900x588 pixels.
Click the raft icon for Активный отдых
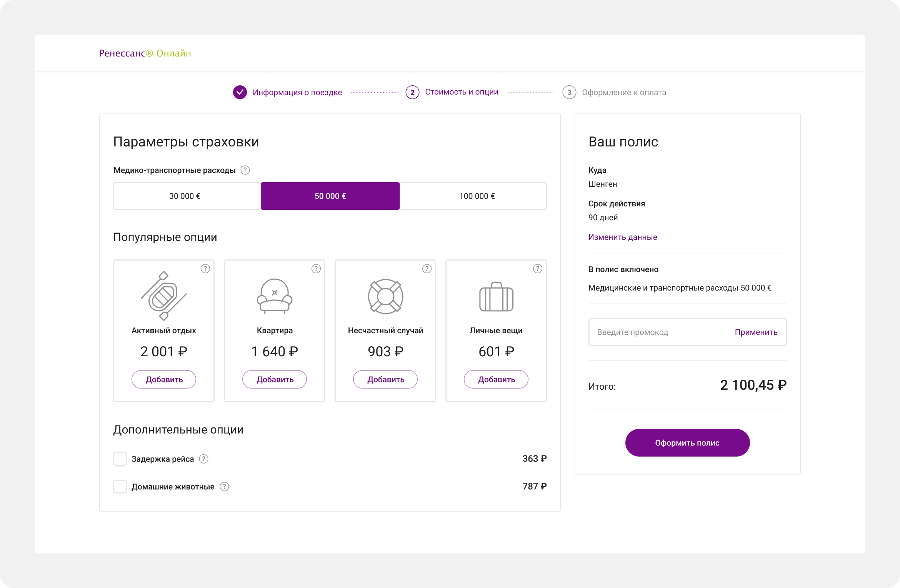pyautogui.click(x=164, y=296)
